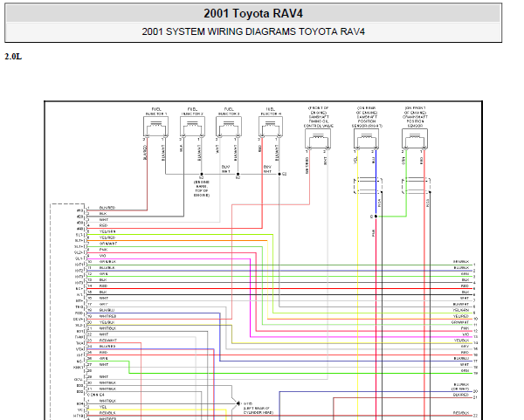Click the 'CONN E4' connector label

[x=96, y=395]
